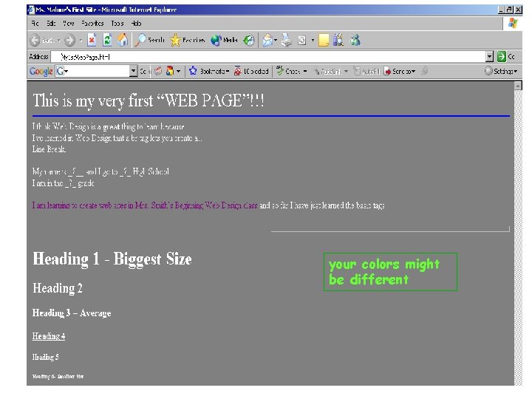Expand the Forward button history arrow
This screenshot has height=399, width=532.
coord(81,41)
